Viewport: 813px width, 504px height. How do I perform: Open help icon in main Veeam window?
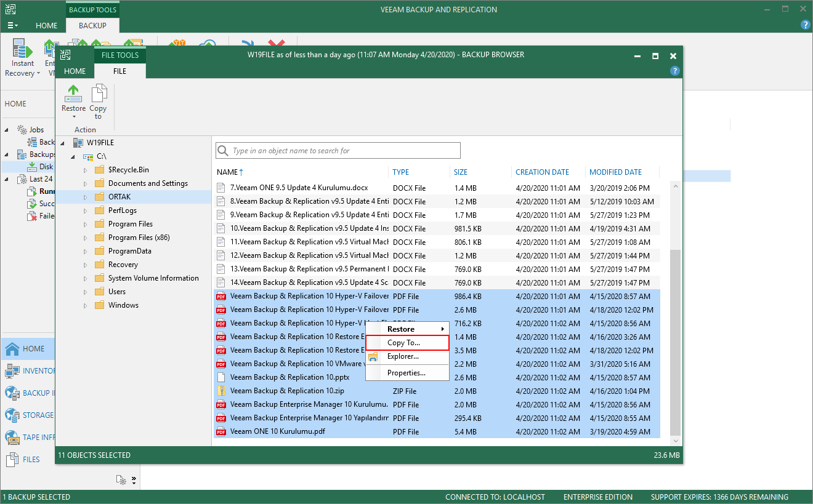[x=805, y=25]
